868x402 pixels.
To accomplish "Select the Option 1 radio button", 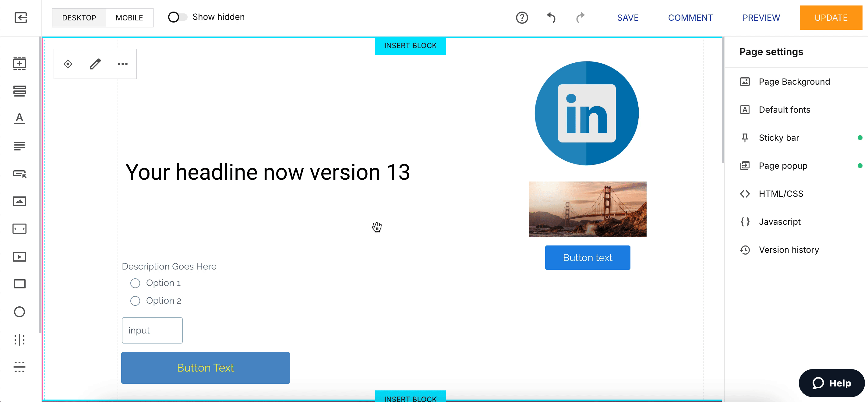I will [x=135, y=283].
